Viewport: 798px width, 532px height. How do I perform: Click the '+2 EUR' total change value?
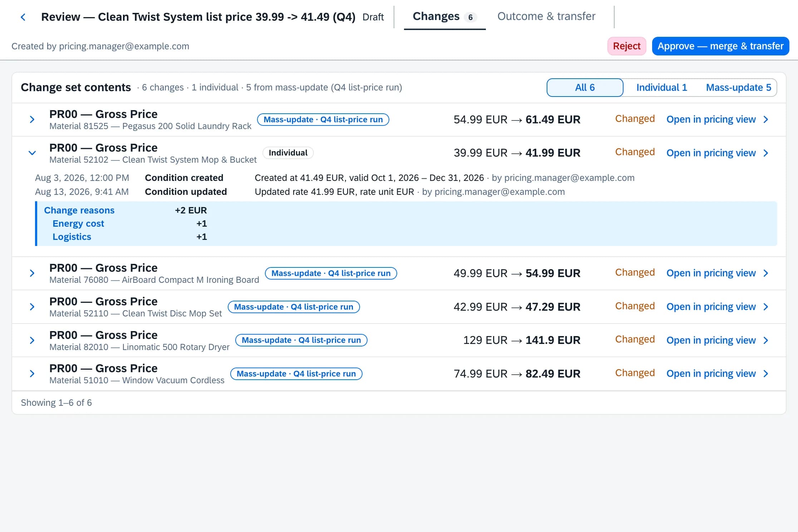click(x=191, y=210)
